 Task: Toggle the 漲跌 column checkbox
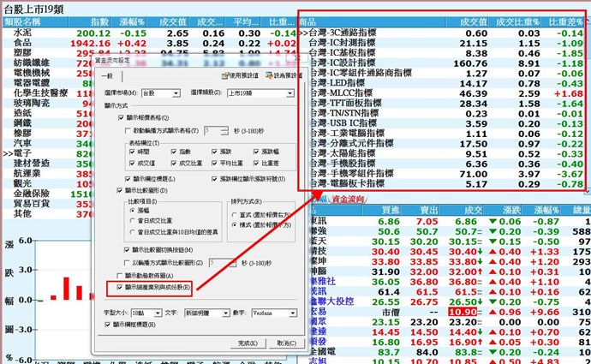(214, 152)
